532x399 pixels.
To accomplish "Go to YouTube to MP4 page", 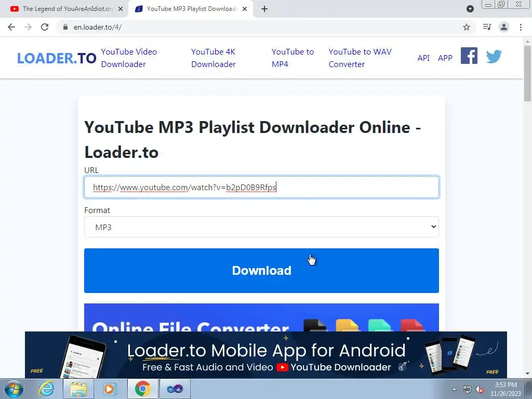I will [x=292, y=58].
